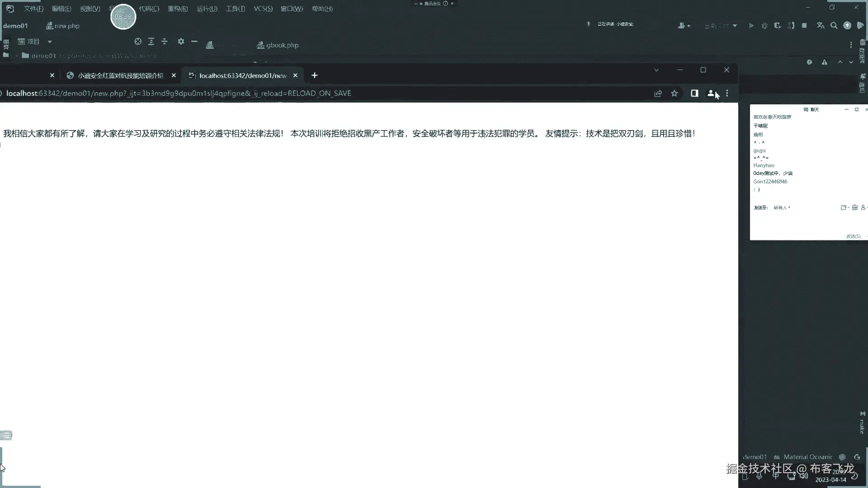Click Search Everywhere magnifier icon
Image resolution: width=868 pixels, height=488 pixels.
tap(834, 26)
